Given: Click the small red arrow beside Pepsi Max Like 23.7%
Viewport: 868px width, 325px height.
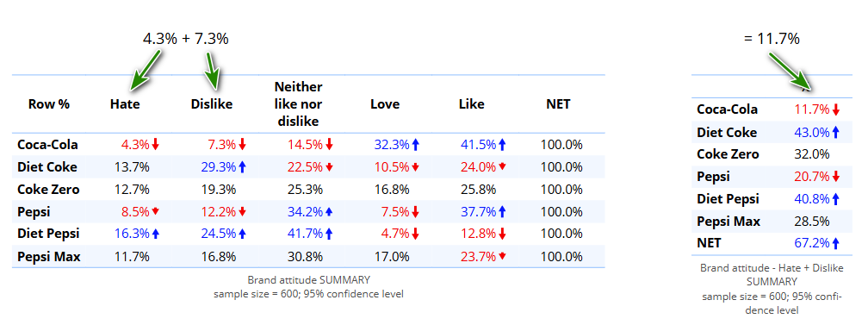Looking at the screenshot, I should (x=501, y=257).
